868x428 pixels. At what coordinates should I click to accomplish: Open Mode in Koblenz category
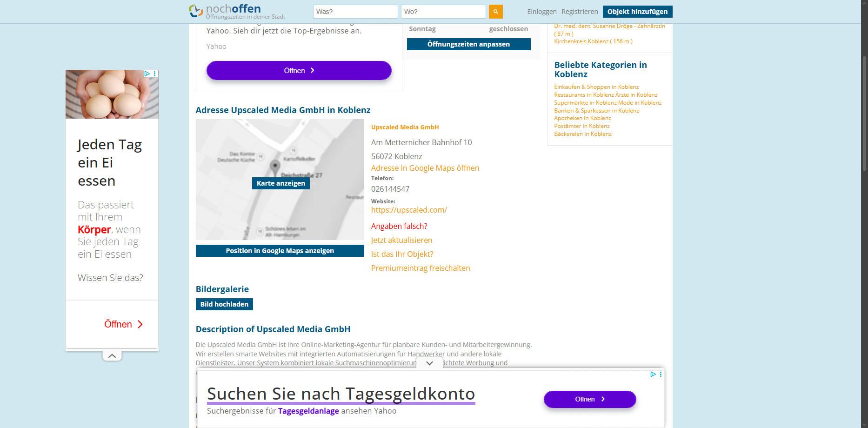point(640,103)
